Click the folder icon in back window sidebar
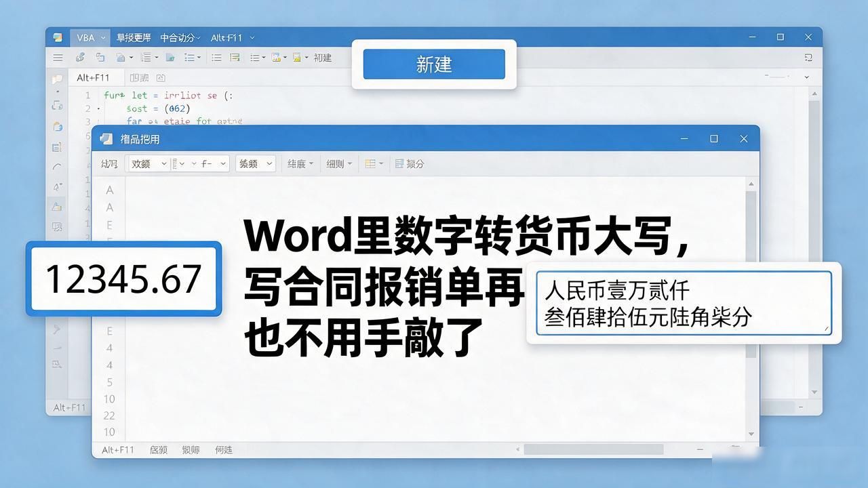This screenshot has width=868, height=488. [x=58, y=79]
